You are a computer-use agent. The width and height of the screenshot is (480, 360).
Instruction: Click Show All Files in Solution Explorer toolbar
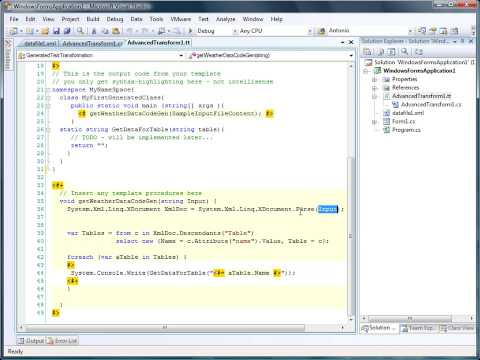[x=381, y=52]
